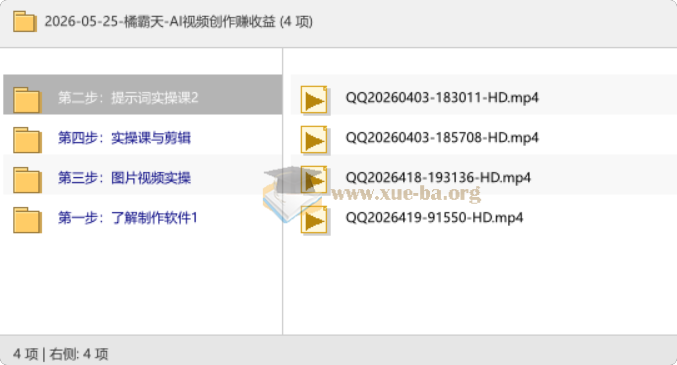The width and height of the screenshot is (677, 365).
Task: Click folder icon beside 第四步：实操课与剪辑
Action: 27,140
